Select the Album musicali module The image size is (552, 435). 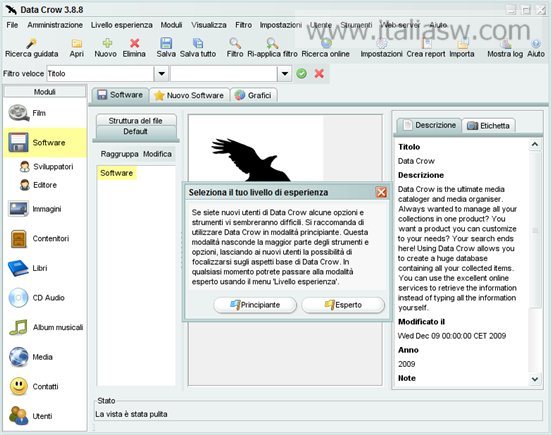46,327
